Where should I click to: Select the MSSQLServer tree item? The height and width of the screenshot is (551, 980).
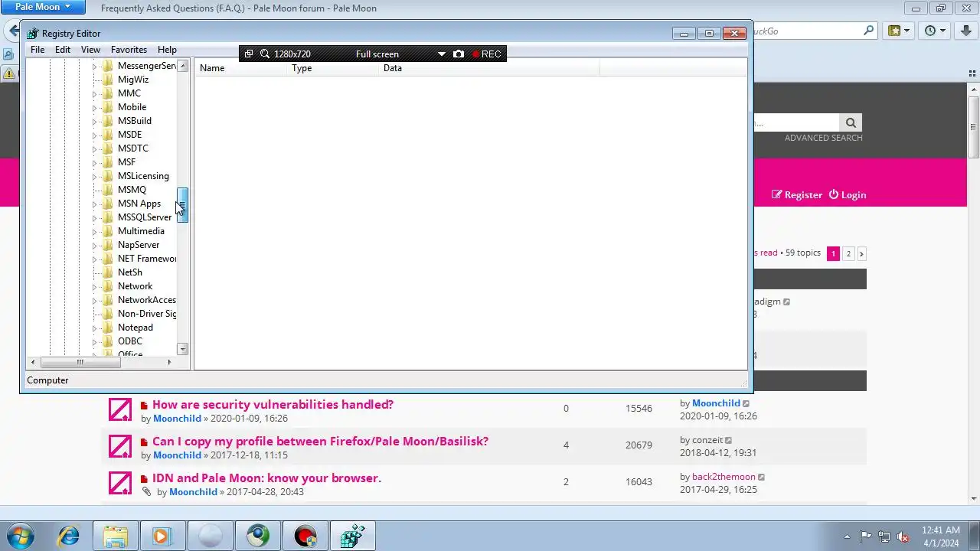(x=145, y=217)
